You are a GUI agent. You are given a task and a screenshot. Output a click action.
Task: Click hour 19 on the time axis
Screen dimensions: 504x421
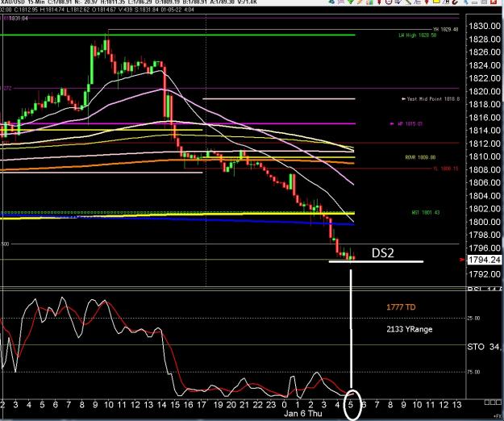(x=218, y=404)
